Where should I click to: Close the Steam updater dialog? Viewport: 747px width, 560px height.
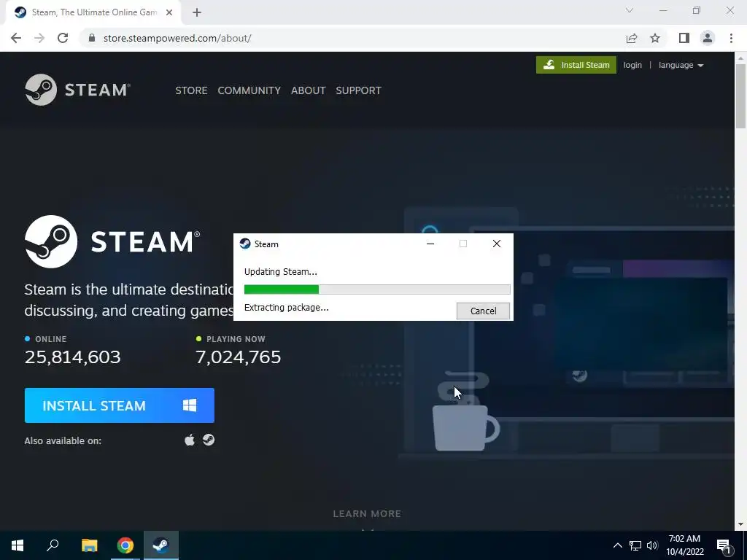pyautogui.click(x=496, y=244)
